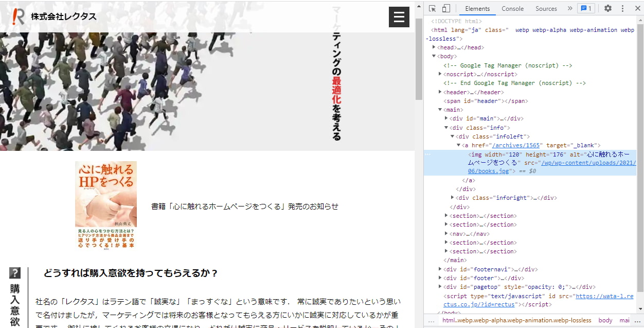This screenshot has width=644, height=328.
Task: Click the Rectus company logo icon
Action: pos(19,16)
